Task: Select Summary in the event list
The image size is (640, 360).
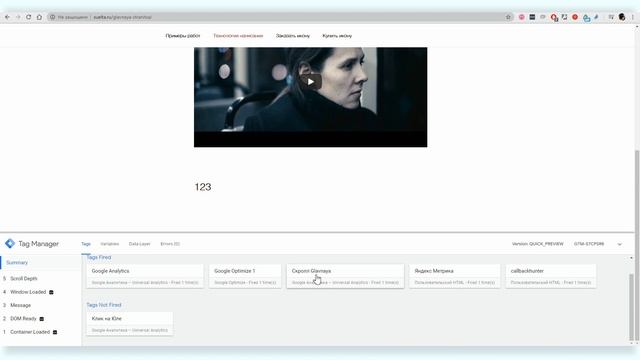Action: coord(41,263)
